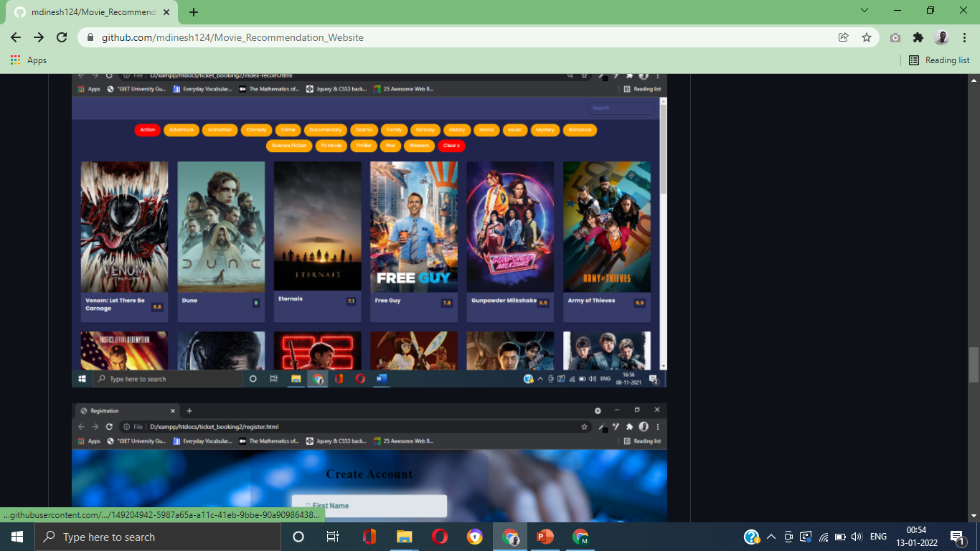Screen dimensions: 980x551
Task: Click the Gunpowder Milkshake poster
Action: coord(510,227)
